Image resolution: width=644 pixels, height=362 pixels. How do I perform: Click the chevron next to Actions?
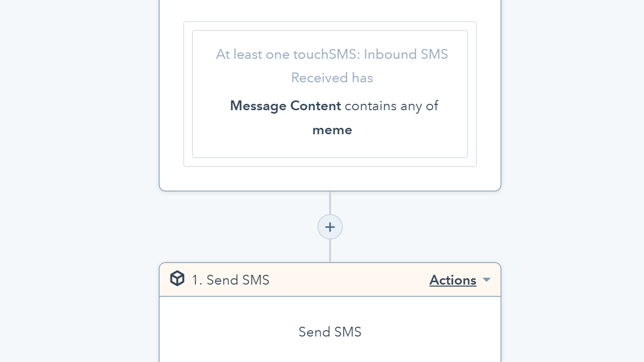click(x=486, y=280)
